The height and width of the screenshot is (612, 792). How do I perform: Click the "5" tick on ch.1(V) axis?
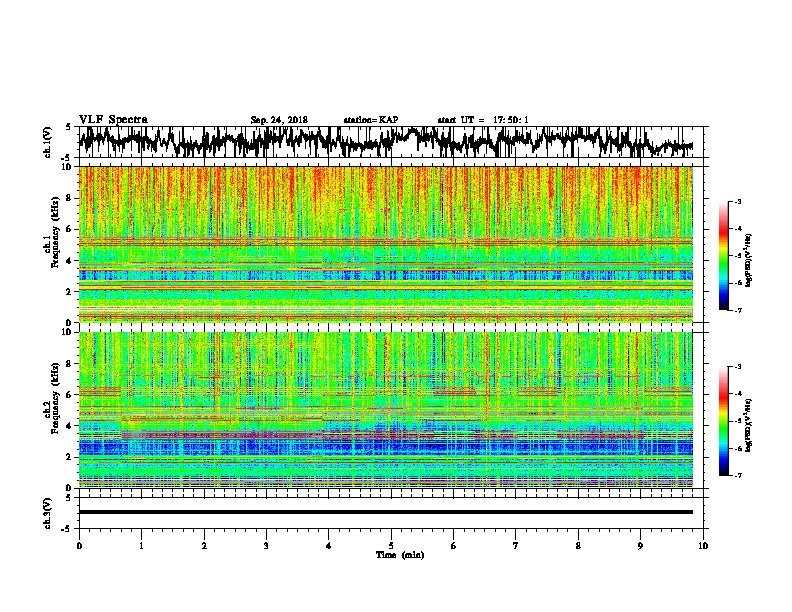pyautogui.click(x=68, y=127)
